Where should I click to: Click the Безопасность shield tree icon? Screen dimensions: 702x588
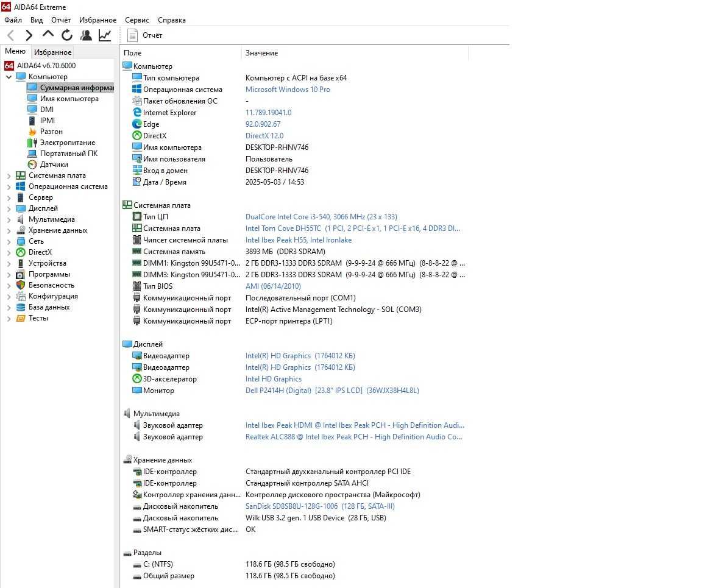(21, 285)
